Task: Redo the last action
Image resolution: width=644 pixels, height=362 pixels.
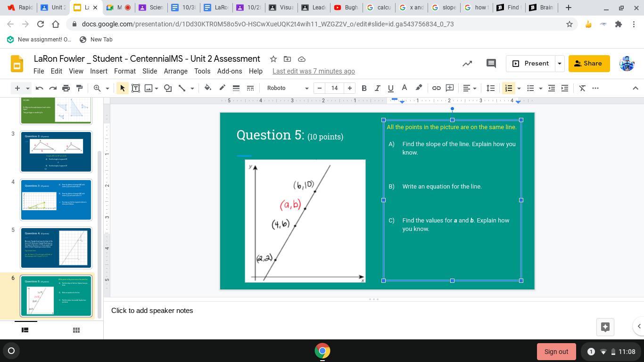Action: point(53,88)
